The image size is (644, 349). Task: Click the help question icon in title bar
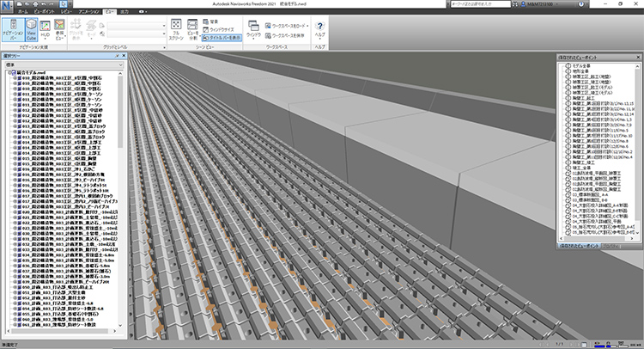coord(580,3)
